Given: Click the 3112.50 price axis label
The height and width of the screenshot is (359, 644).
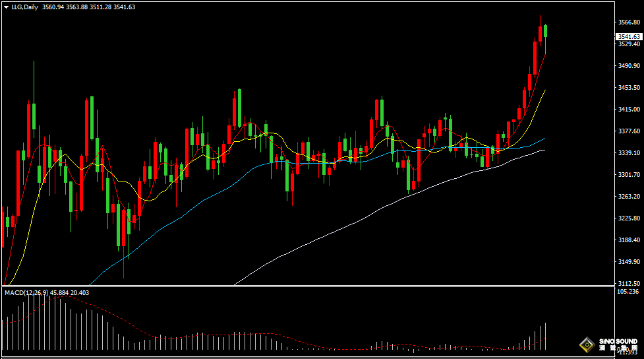Looking at the screenshot, I should pos(628,283).
